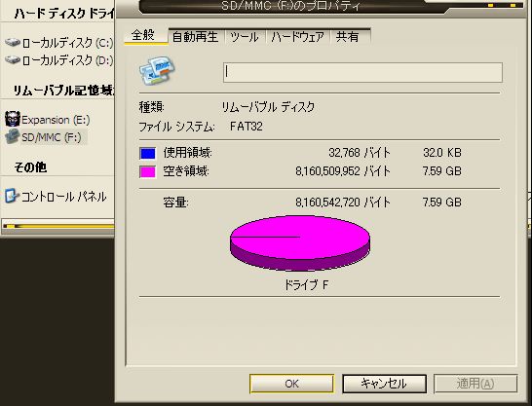This screenshot has height=406, width=532.
Task: Click the SD/MMC card icon in properties
Action: (157, 70)
